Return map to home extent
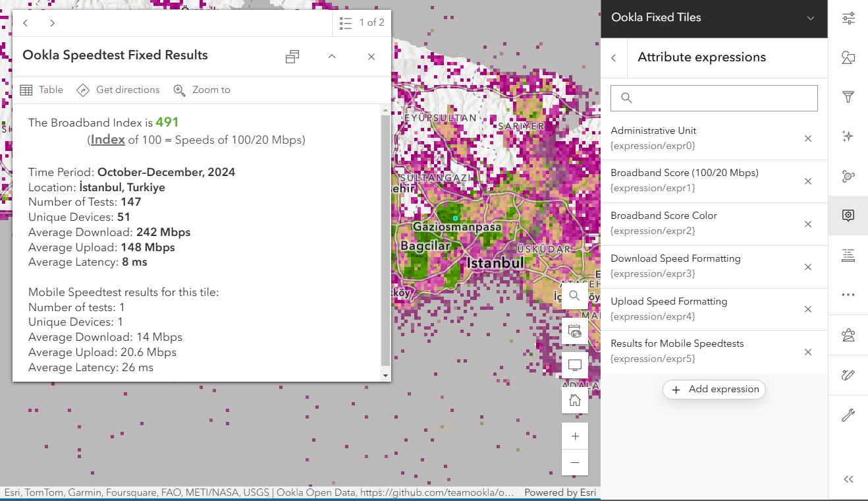Screen dimensions: 868x501 click(575, 400)
